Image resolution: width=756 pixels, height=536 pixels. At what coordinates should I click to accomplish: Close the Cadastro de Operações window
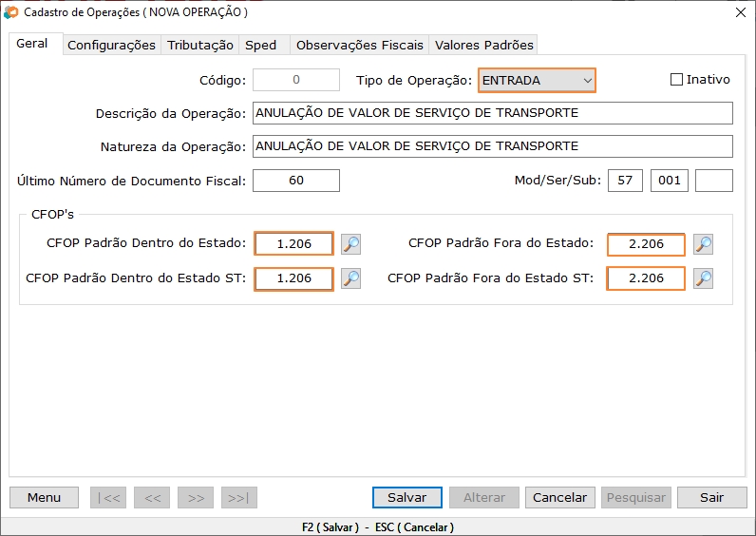pos(741,12)
